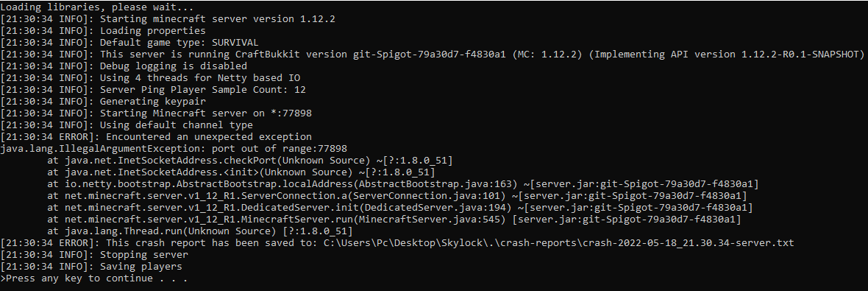Click the 'Using default channel type' line
The width and height of the screenshot is (868, 291).
(127, 125)
